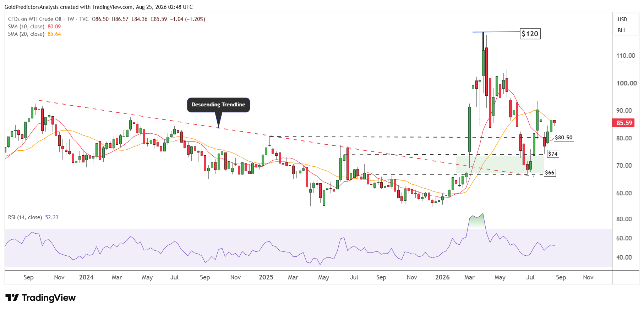Click the current price tag 85.59
The image size is (644, 311).
(x=624, y=123)
